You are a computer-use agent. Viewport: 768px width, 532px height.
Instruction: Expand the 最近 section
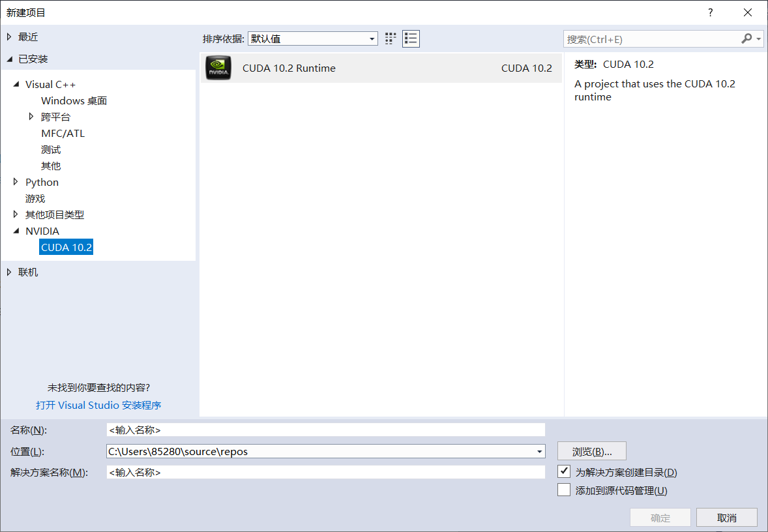point(9,37)
